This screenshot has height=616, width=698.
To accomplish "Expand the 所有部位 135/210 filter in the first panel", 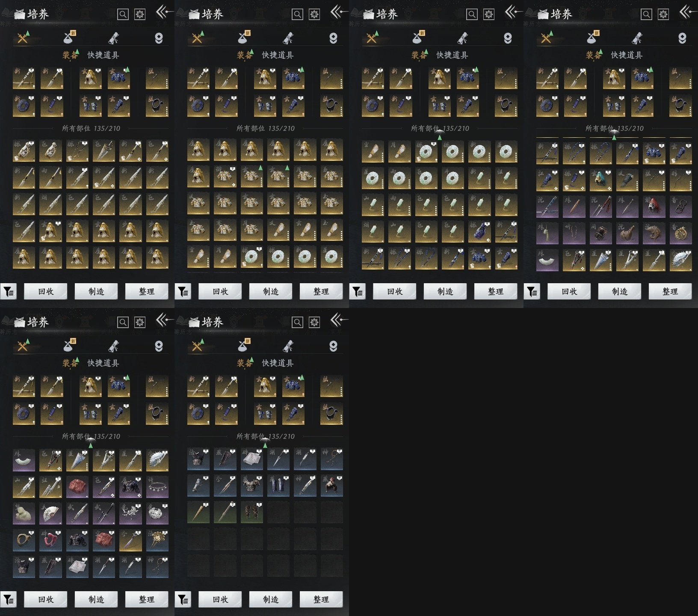I will (x=91, y=128).
